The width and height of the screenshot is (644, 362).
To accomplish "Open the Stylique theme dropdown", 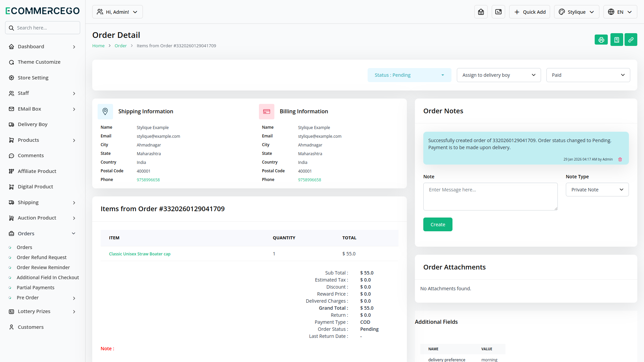I will point(577,12).
